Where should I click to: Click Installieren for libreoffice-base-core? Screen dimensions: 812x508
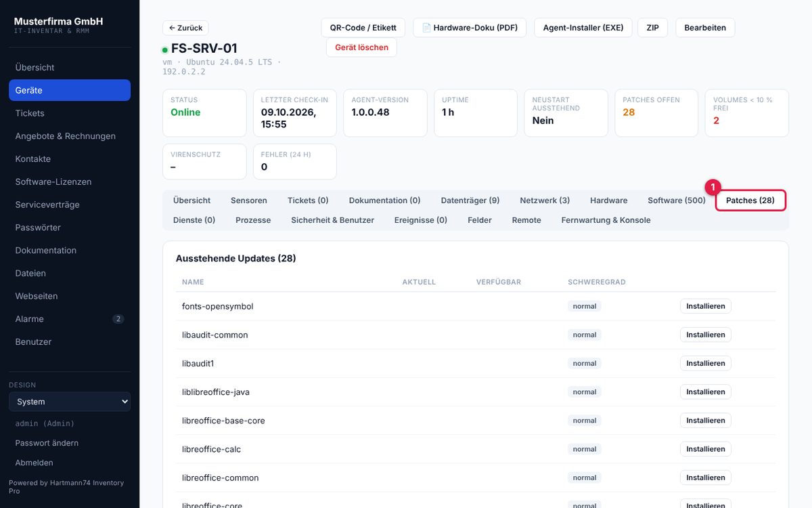[x=706, y=420]
